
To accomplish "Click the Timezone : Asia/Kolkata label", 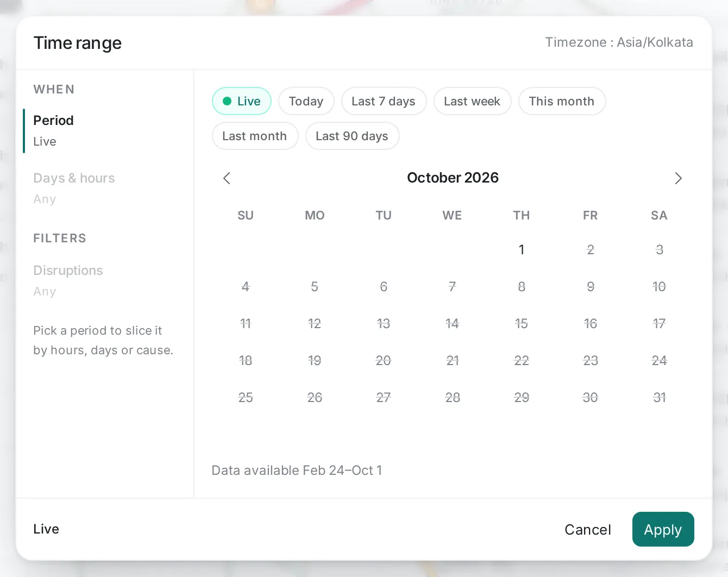I will tap(619, 42).
